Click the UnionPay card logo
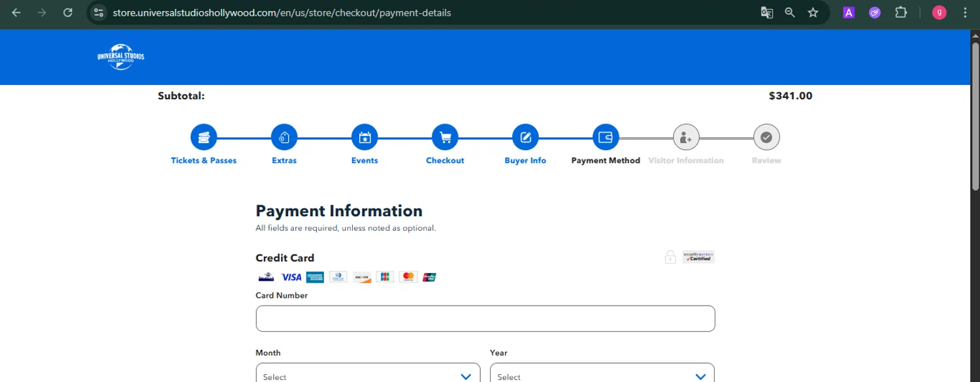The image size is (980, 382). point(429,277)
